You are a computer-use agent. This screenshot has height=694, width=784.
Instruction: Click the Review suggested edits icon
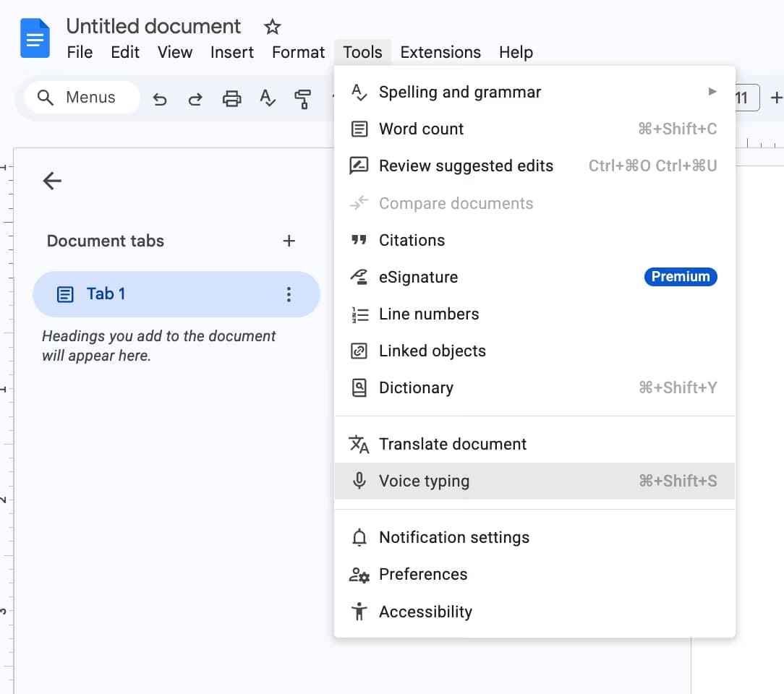point(359,166)
